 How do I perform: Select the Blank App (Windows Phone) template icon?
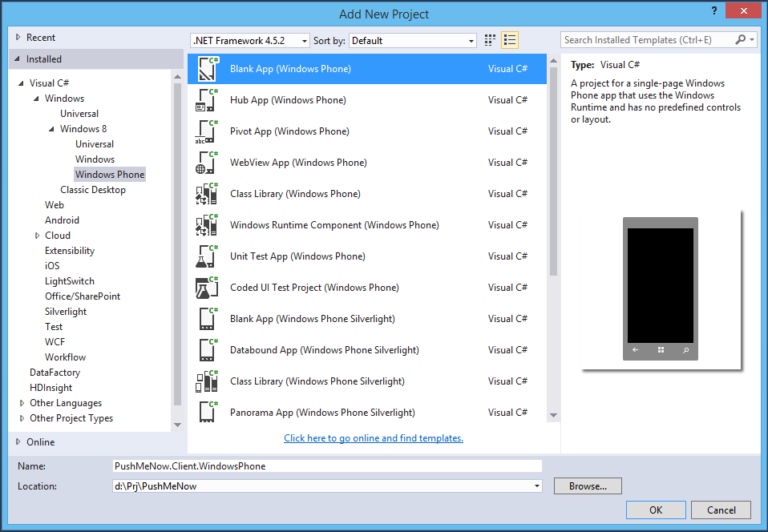pyautogui.click(x=207, y=69)
